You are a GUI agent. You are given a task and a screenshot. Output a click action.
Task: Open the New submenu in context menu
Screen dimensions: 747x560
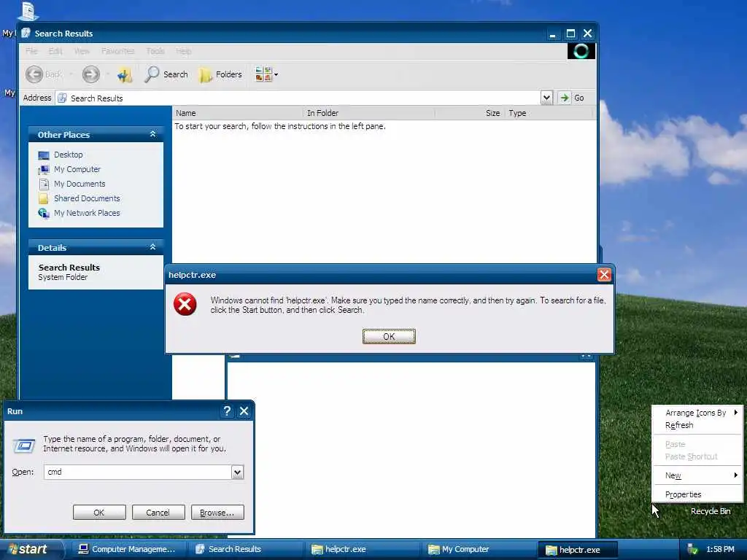pyautogui.click(x=697, y=475)
